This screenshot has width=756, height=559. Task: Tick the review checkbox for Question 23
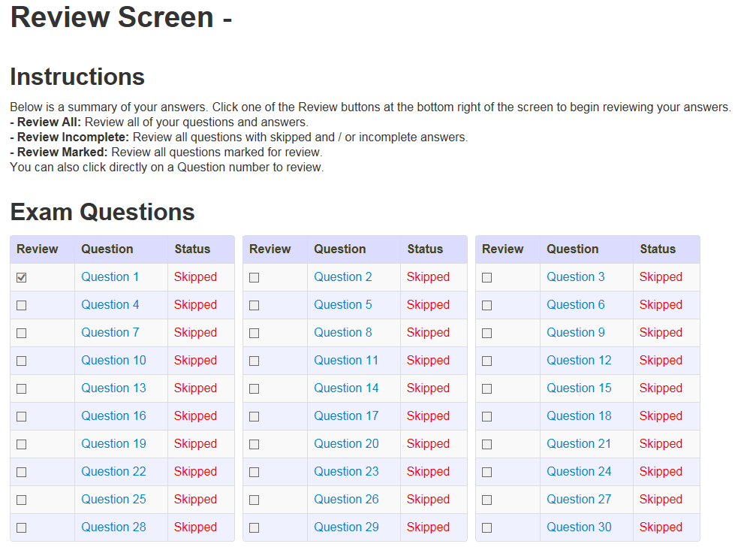(x=254, y=472)
